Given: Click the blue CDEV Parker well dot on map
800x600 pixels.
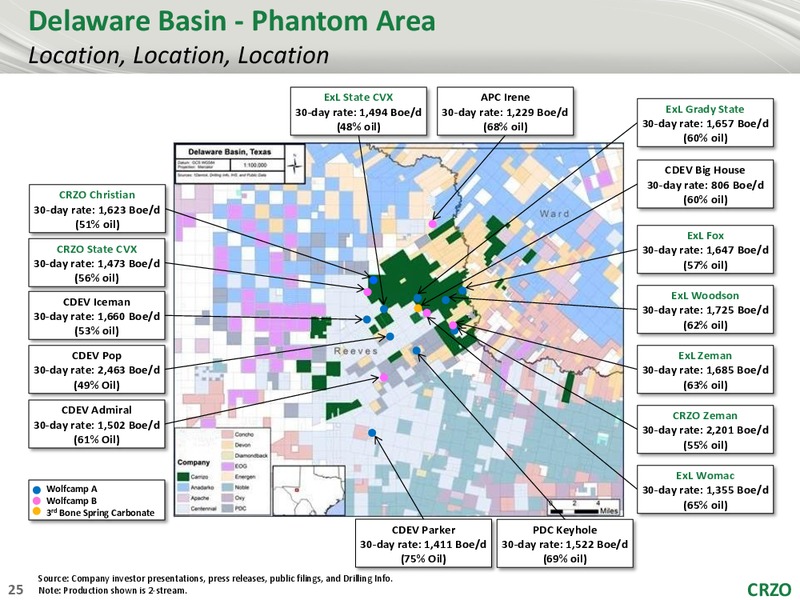Looking at the screenshot, I should coord(372,433).
